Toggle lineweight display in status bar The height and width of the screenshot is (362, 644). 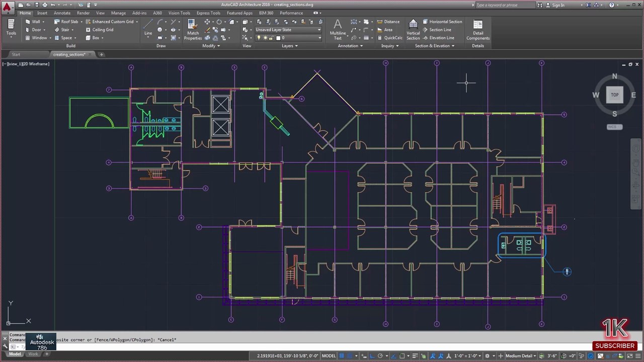[415, 356]
